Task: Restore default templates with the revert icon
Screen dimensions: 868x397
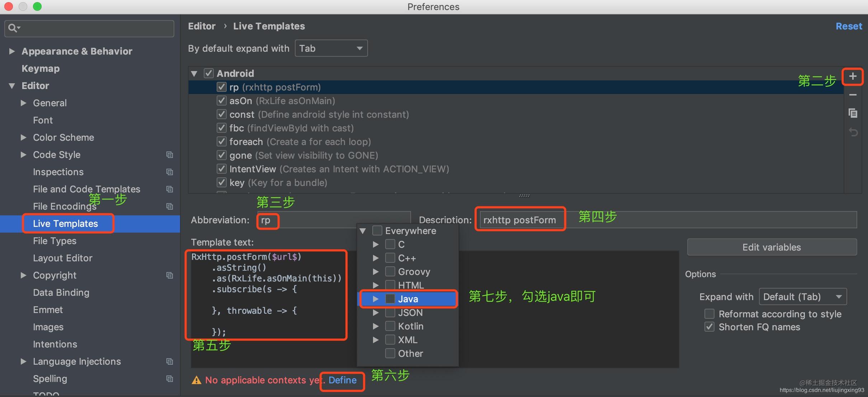Action: point(853,132)
